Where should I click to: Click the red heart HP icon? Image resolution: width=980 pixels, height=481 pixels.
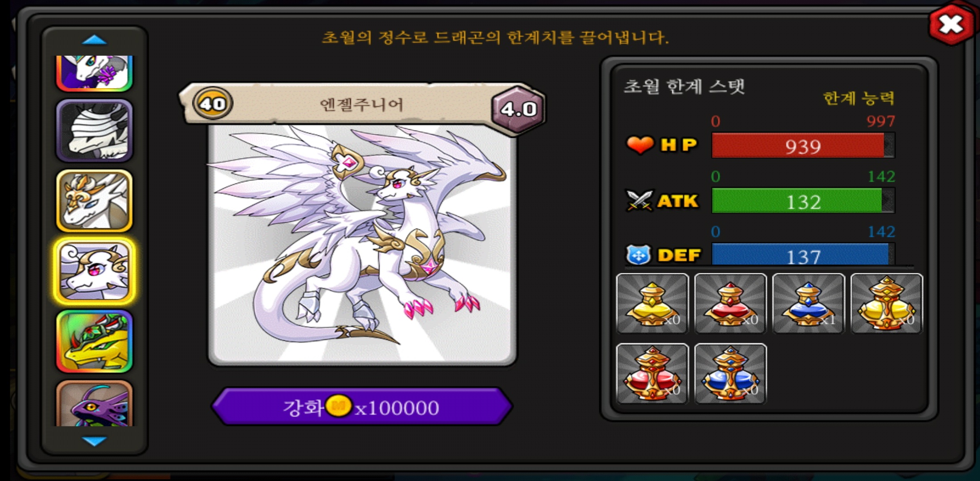(x=640, y=145)
